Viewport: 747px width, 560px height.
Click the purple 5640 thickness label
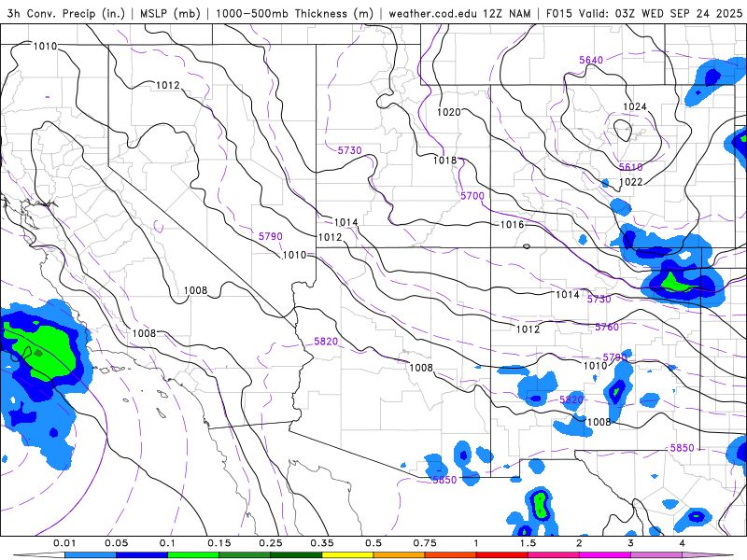pyautogui.click(x=591, y=60)
